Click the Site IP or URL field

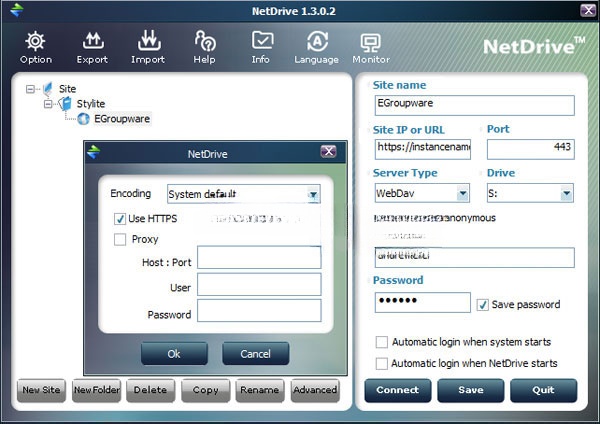pyautogui.click(x=423, y=149)
